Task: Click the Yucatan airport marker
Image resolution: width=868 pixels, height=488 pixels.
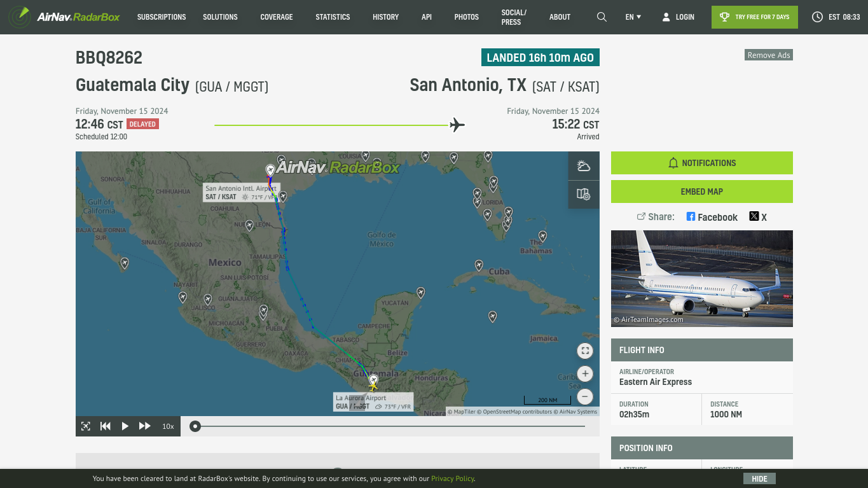Action: (420, 292)
